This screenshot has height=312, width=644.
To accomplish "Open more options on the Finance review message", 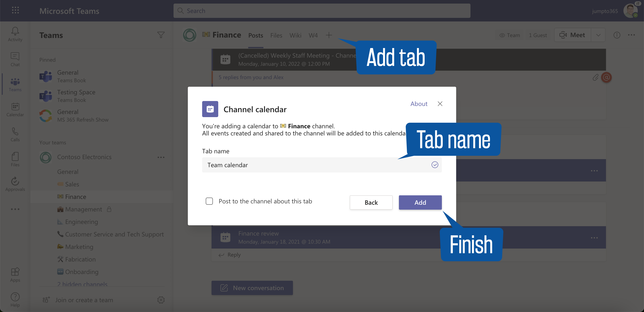I will pyautogui.click(x=594, y=237).
